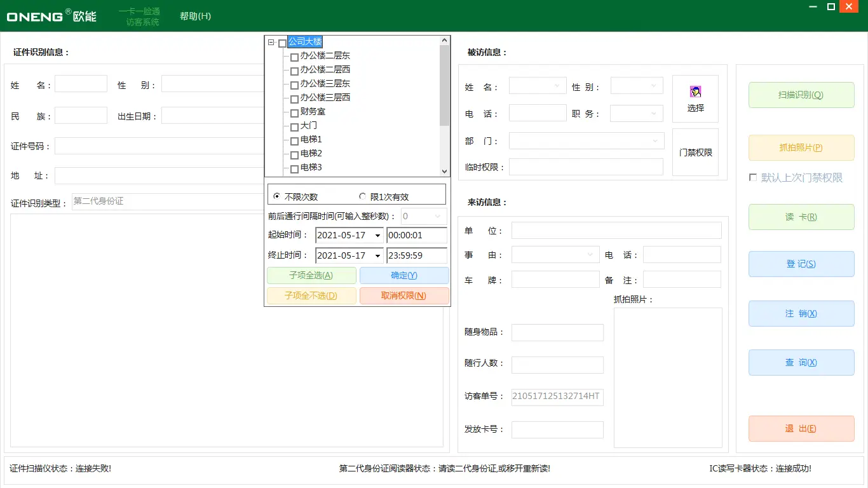Image resolution: width=868 pixels, height=488 pixels.
Task: Click the 扫描识别(Q) scan button
Action: [801, 95]
